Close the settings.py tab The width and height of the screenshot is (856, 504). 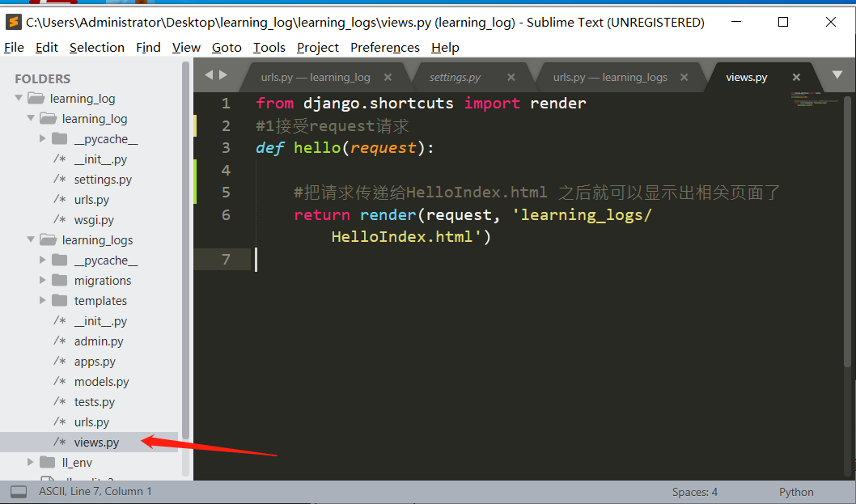pos(511,78)
